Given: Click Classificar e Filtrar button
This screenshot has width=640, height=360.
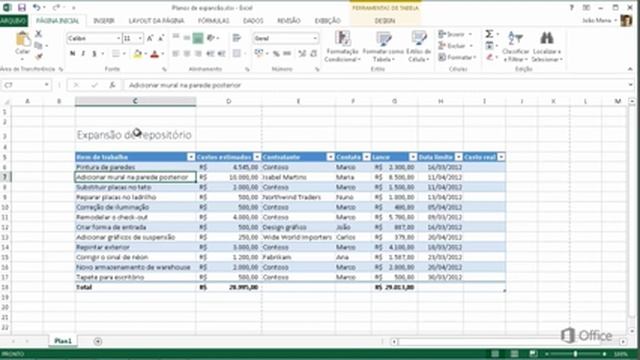Looking at the screenshot, I should click(516, 46).
